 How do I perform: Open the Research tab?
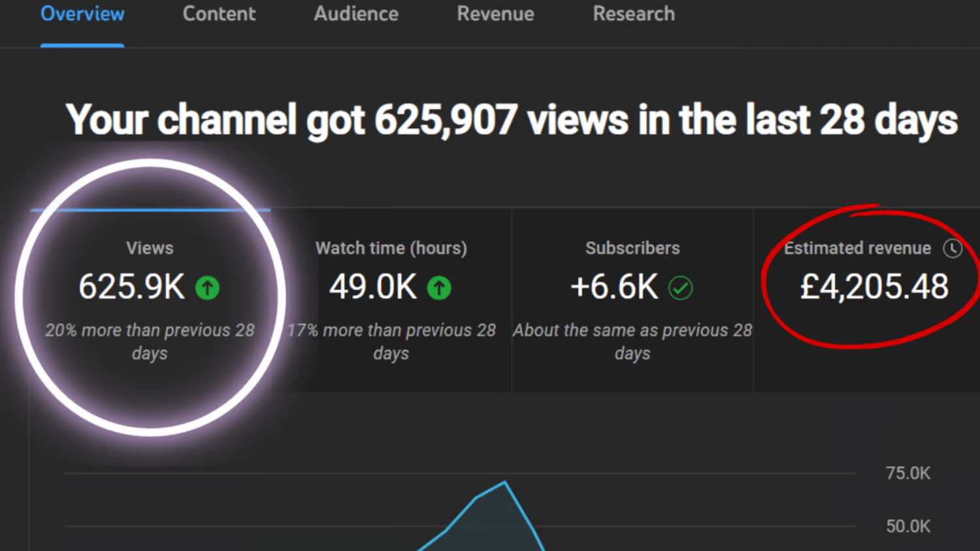pos(634,14)
